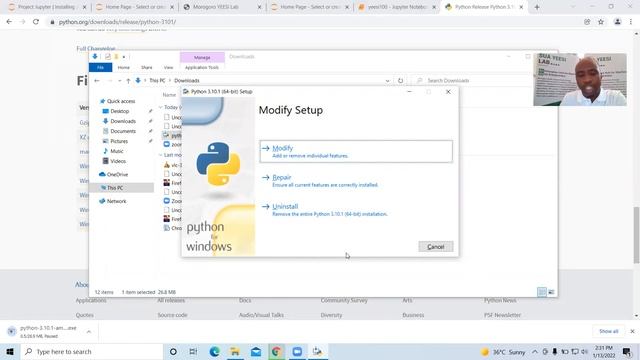Open the File tab in File Explorer
The width and height of the screenshot is (640, 360).
100,67
